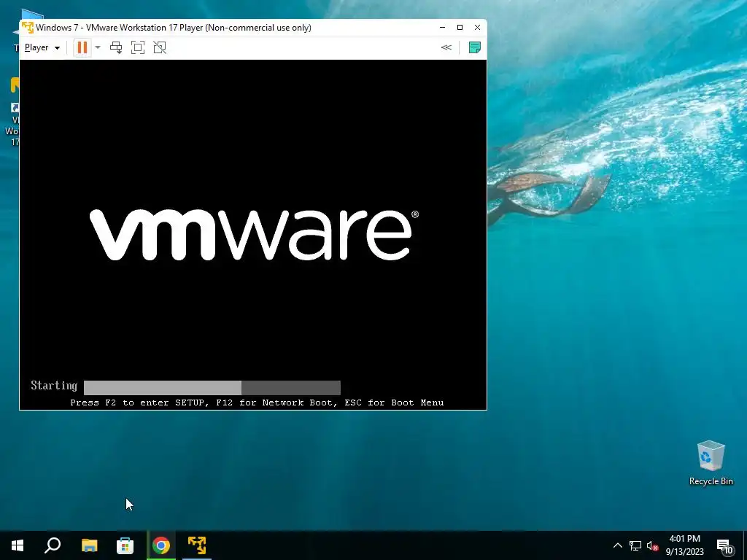Viewport: 747px width, 560px height.
Task: Select the VMware Player taskbar icon
Action: pyautogui.click(x=197, y=545)
